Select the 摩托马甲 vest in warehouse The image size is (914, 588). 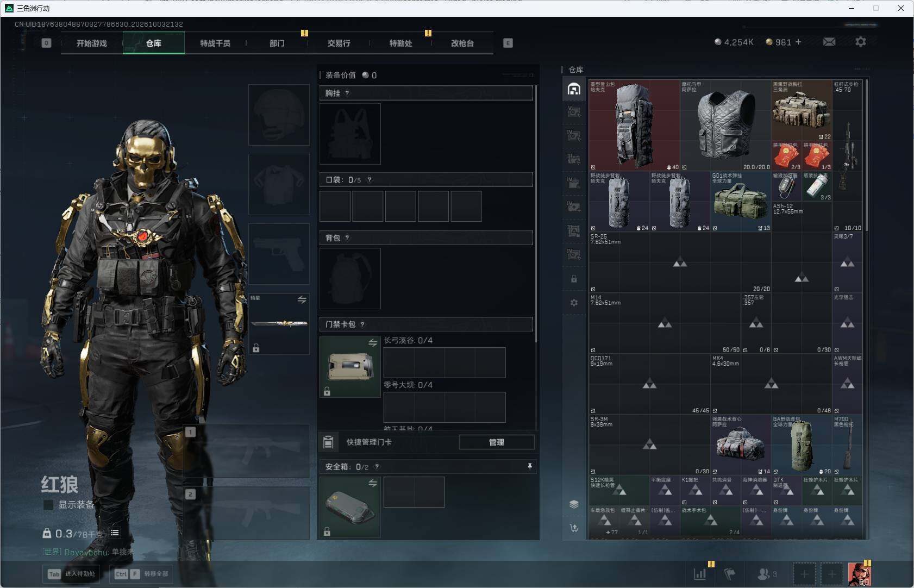point(726,126)
